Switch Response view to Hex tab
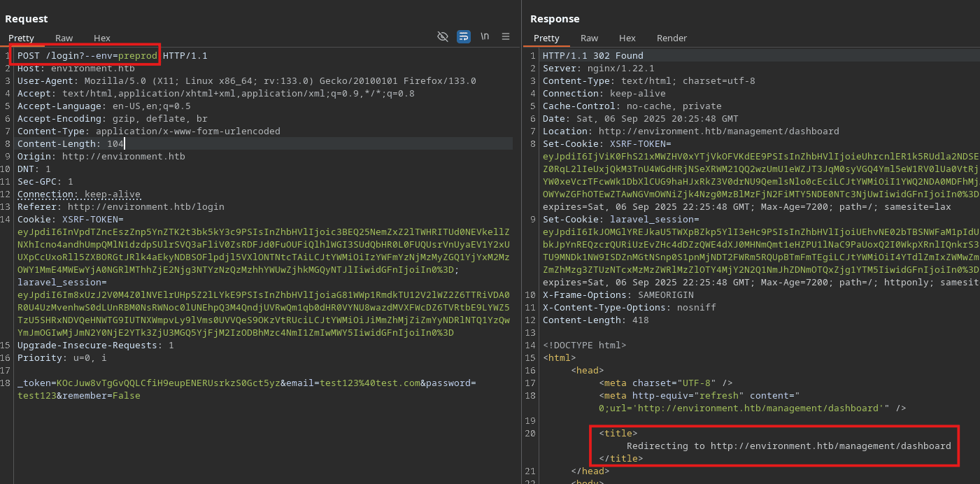 pos(627,38)
